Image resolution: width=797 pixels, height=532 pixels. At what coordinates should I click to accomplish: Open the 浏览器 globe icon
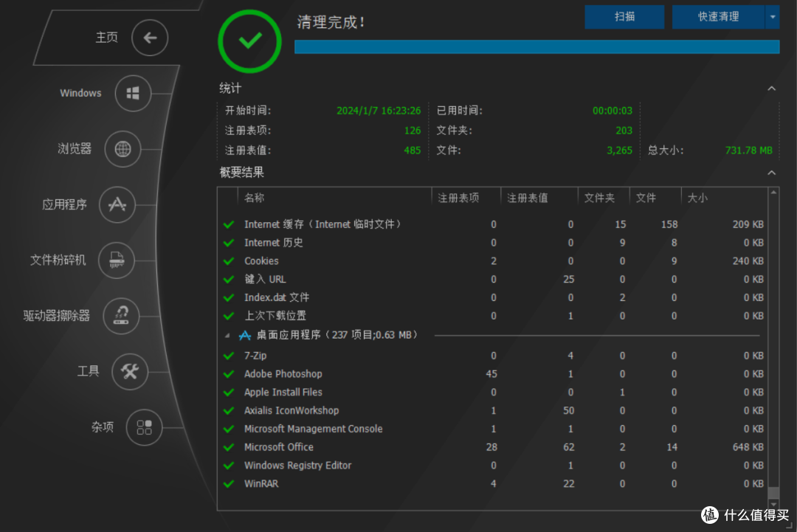[123, 149]
